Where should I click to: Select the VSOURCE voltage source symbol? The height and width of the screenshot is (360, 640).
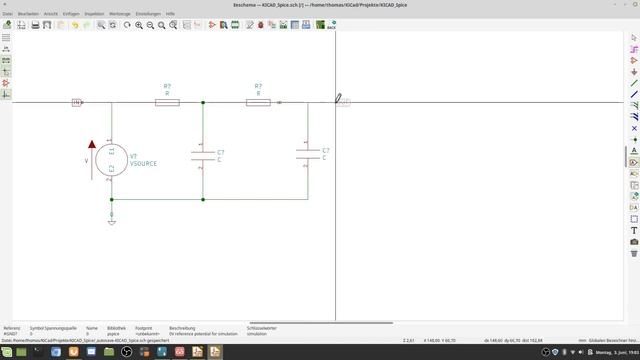(111, 160)
